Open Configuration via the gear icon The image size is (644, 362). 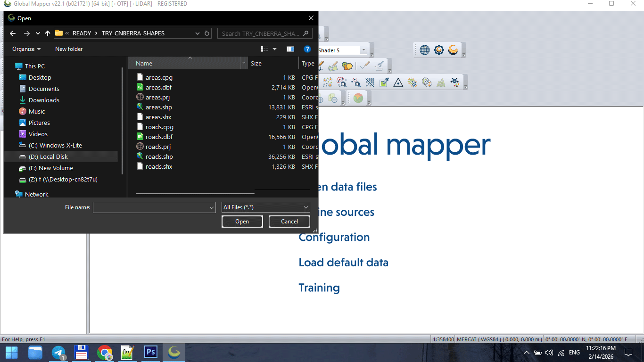439,49
